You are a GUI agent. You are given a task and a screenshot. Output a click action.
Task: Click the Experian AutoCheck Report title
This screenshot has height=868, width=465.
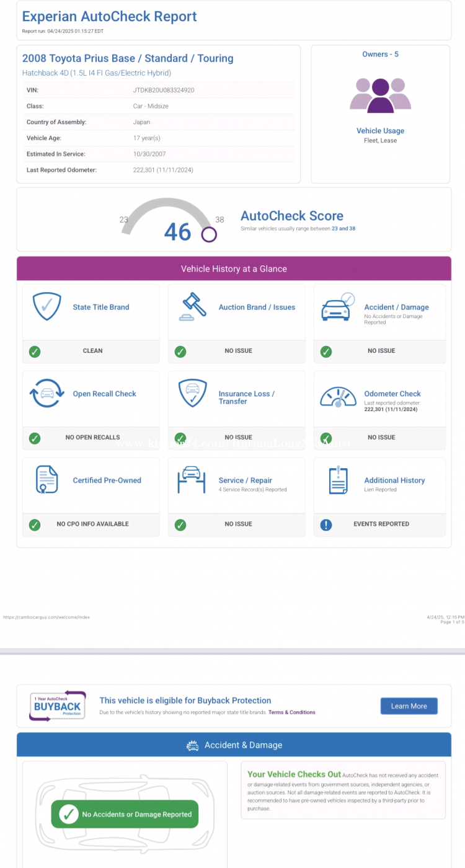coord(110,17)
